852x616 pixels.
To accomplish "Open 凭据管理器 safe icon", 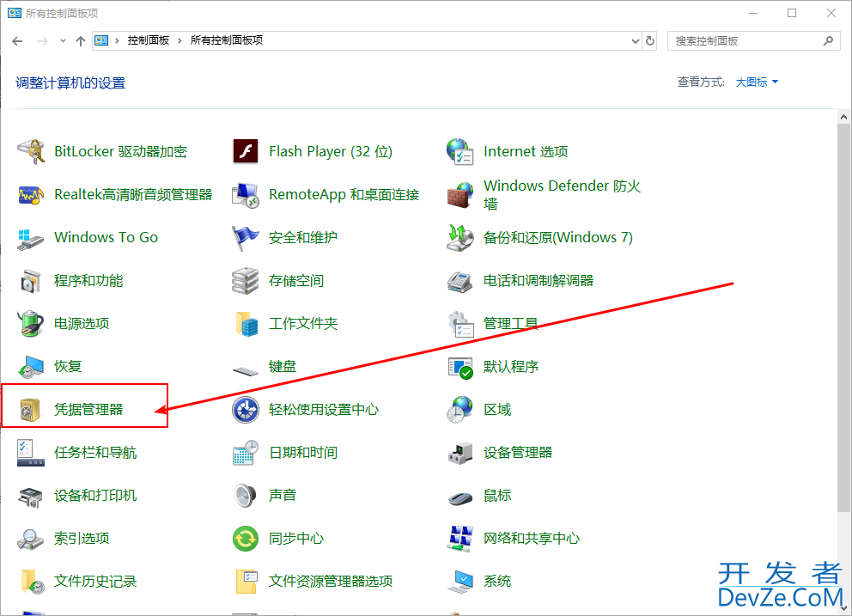I will coord(30,410).
